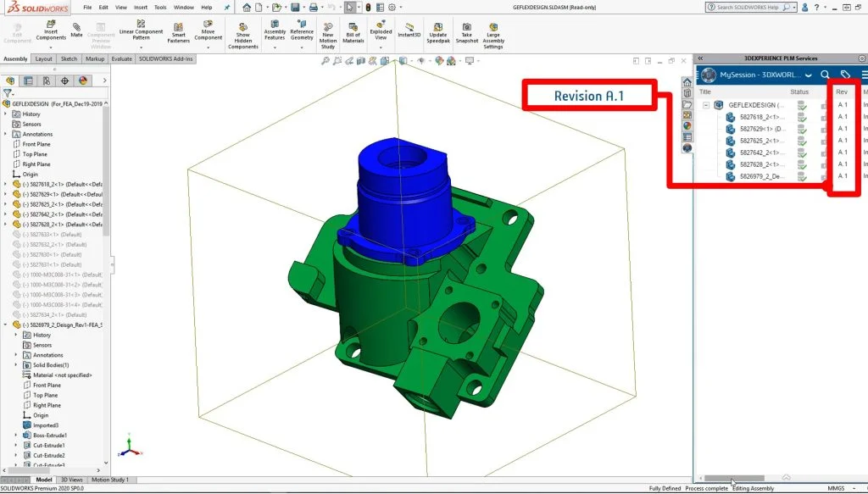Image resolution: width=868 pixels, height=494 pixels.
Task: Click the Title column header
Action: [704, 92]
